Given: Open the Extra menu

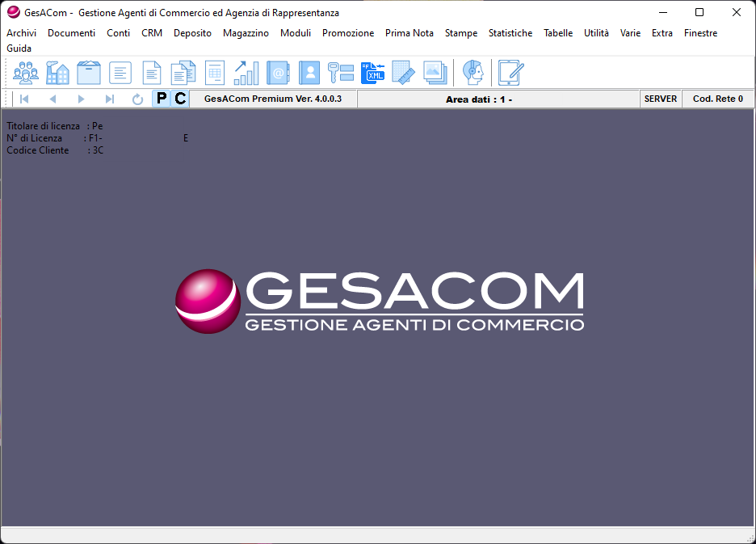Looking at the screenshot, I should click(662, 33).
